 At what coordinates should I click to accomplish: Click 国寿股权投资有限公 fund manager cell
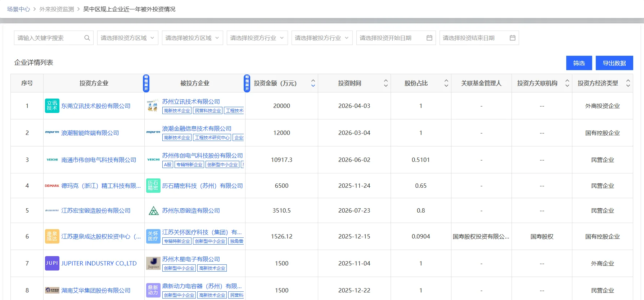tap(481, 236)
